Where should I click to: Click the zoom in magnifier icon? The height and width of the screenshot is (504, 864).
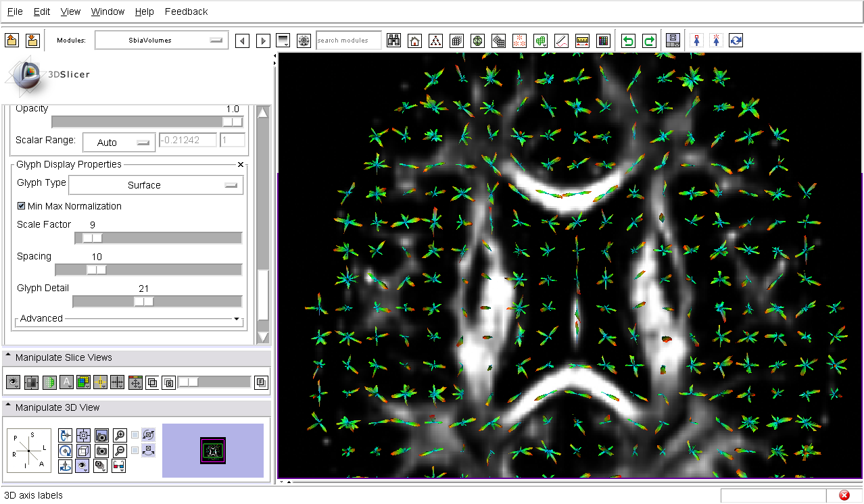click(x=120, y=436)
